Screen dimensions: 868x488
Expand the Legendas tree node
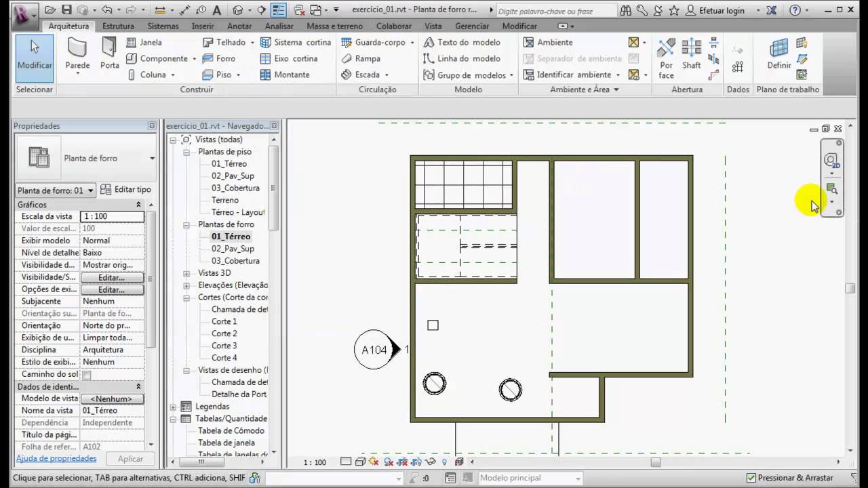tap(173, 407)
